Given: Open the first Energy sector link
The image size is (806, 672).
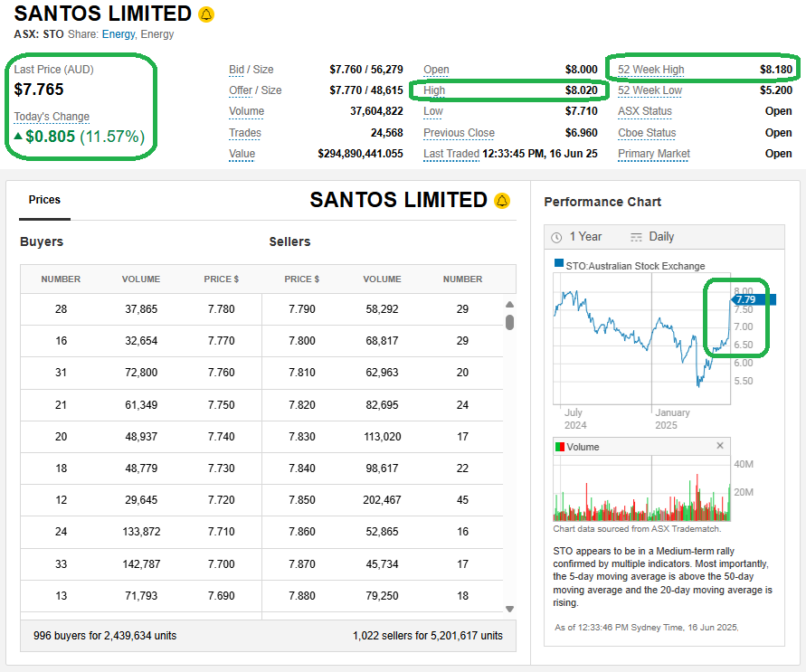Looking at the screenshot, I should click(x=118, y=34).
